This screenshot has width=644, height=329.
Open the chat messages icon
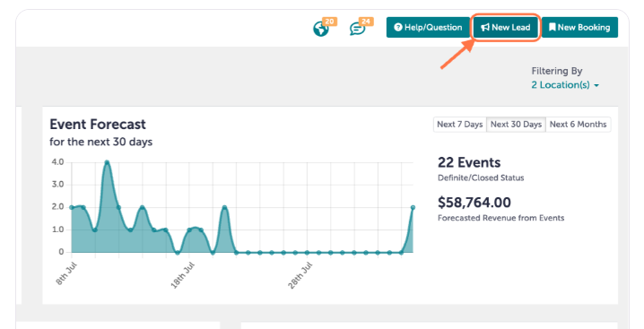pos(357,29)
